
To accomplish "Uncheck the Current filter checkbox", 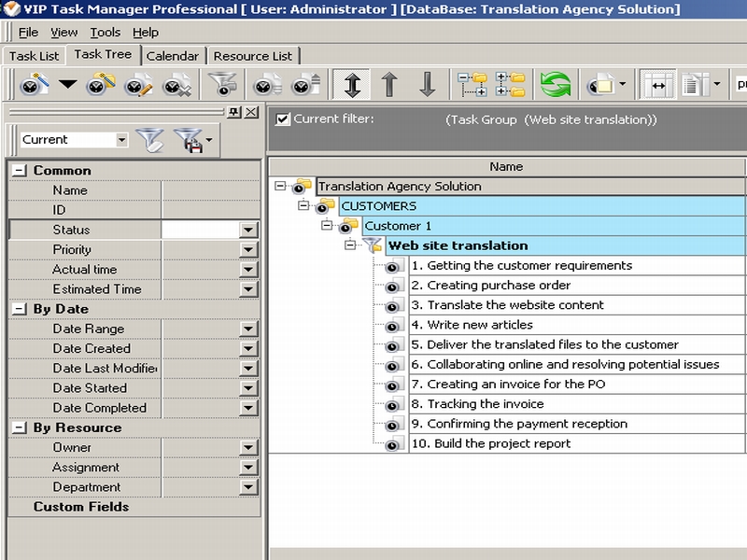I will click(x=283, y=119).
